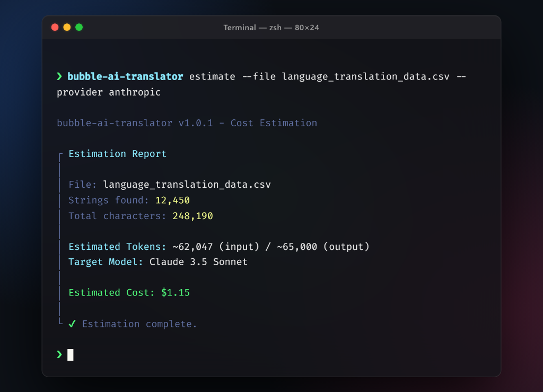Click the 'bubble-ai-translator v1.0.1 - Cost Estimation' line
Image resolution: width=543 pixels, height=392 pixels.
pyautogui.click(x=187, y=123)
